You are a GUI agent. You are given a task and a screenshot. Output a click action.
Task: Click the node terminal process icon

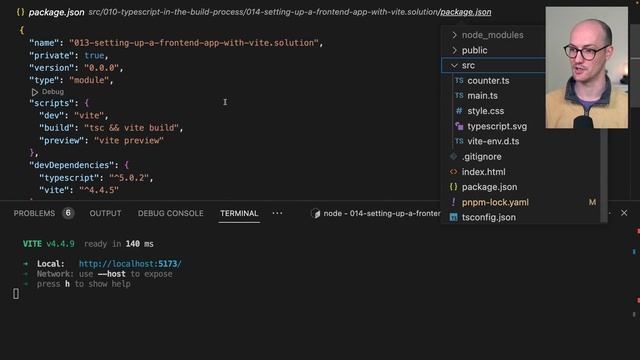tap(315, 213)
